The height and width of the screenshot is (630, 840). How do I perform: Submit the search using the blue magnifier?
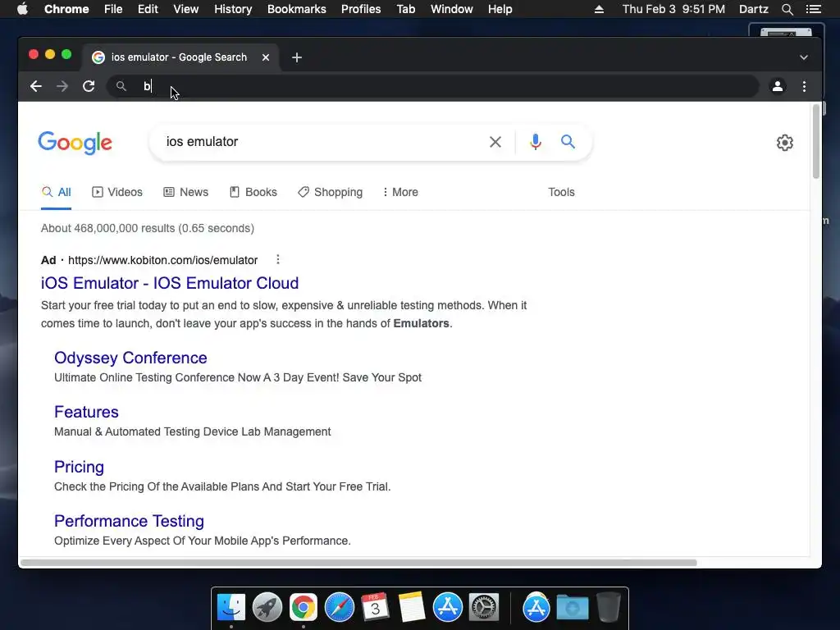coord(568,141)
